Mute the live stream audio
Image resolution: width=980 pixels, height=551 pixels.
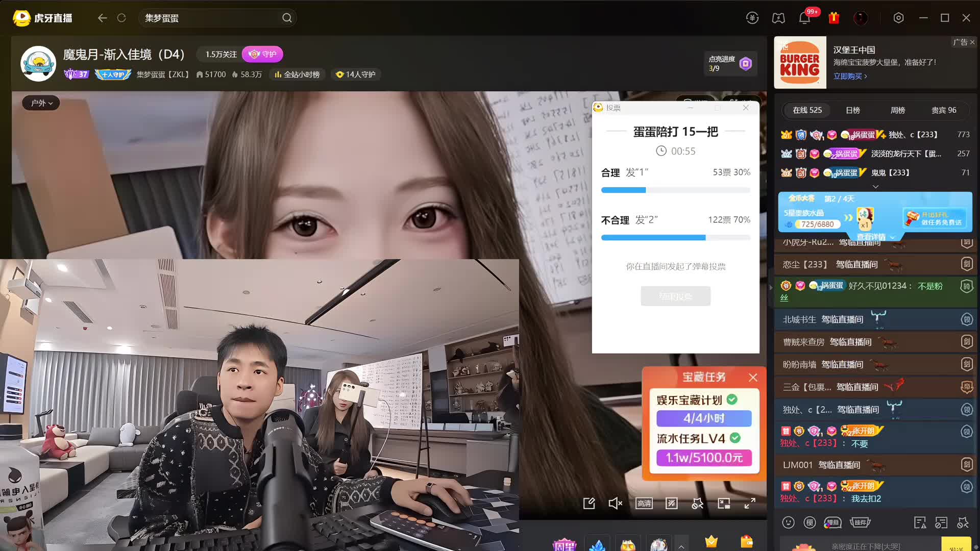click(615, 504)
